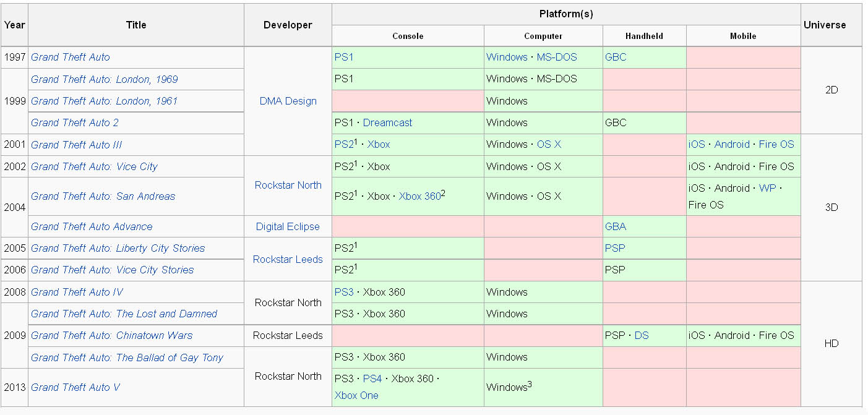Open the Grand Theft Auto III link
This screenshot has height=415, width=868.
click(77, 145)
